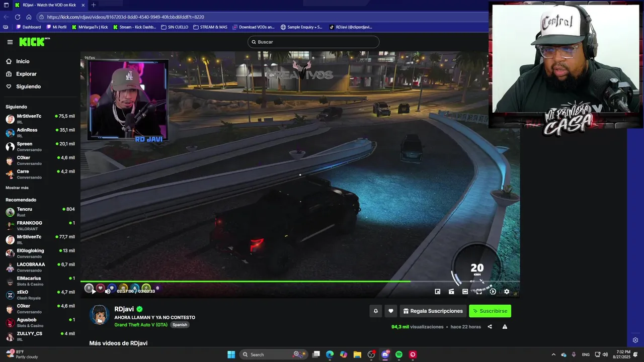Open ElGlogloking channel
Screen dimensions: 644x362
(x=40, y=253)
